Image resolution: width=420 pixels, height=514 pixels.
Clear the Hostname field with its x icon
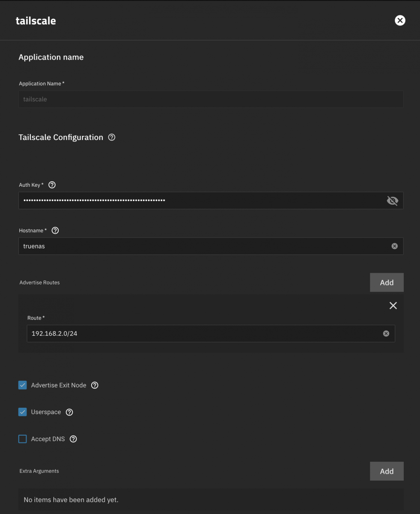394,246
